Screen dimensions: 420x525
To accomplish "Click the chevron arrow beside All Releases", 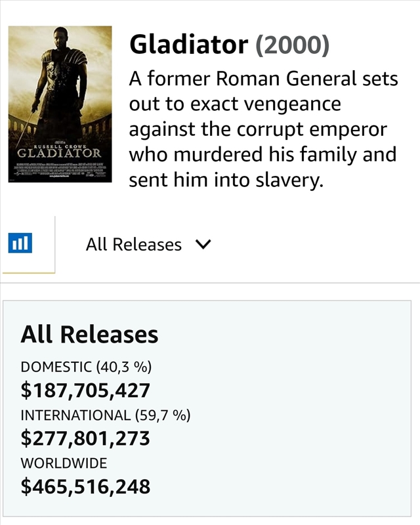I will pos(203,245).
